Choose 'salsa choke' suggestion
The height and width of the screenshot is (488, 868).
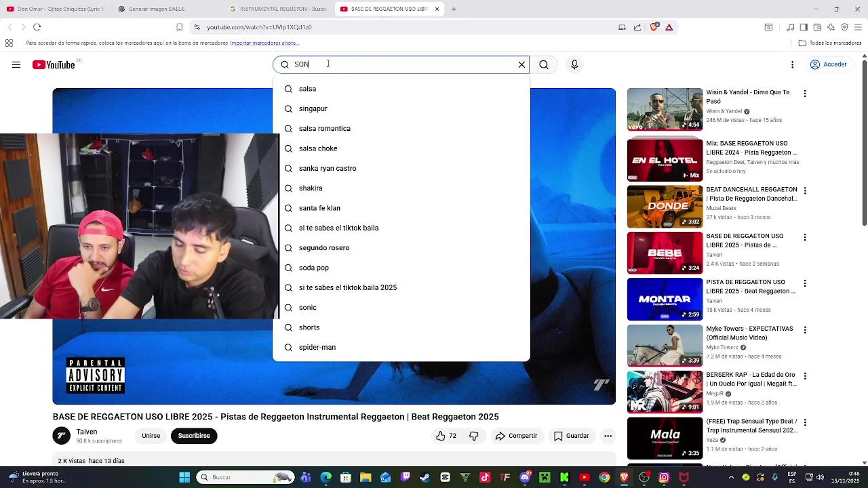pos(401,148)
